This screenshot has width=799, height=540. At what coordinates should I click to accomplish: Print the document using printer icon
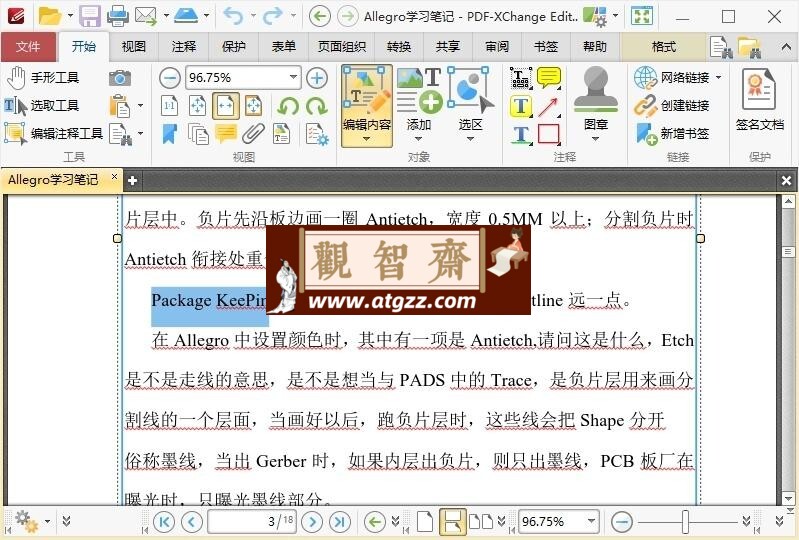(118, 16)
